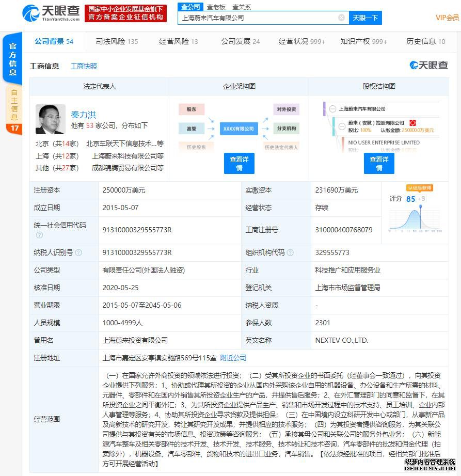The image size is (461, 476).
Task: Click the 上海市市场监督管理局 value
Action: pos(347,288)
